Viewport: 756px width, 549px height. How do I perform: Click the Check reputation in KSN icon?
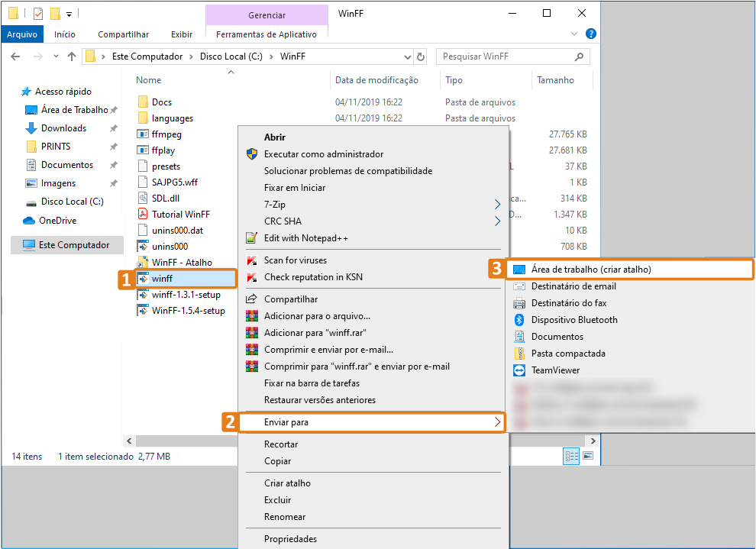click(x=252, y=277)
